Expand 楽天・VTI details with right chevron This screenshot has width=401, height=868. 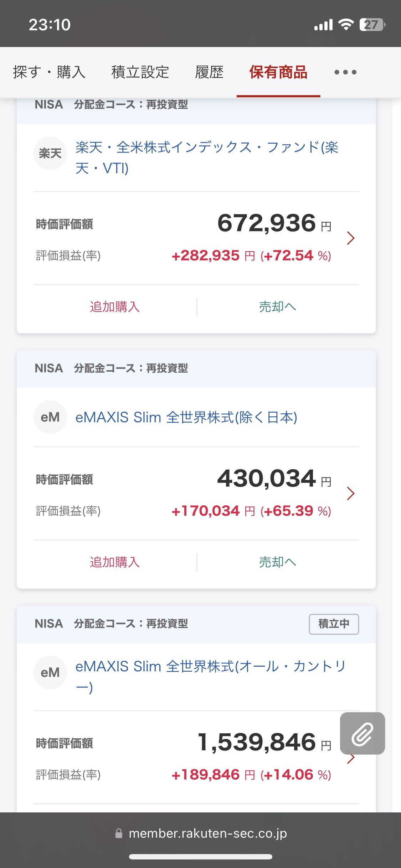[351, 238]
